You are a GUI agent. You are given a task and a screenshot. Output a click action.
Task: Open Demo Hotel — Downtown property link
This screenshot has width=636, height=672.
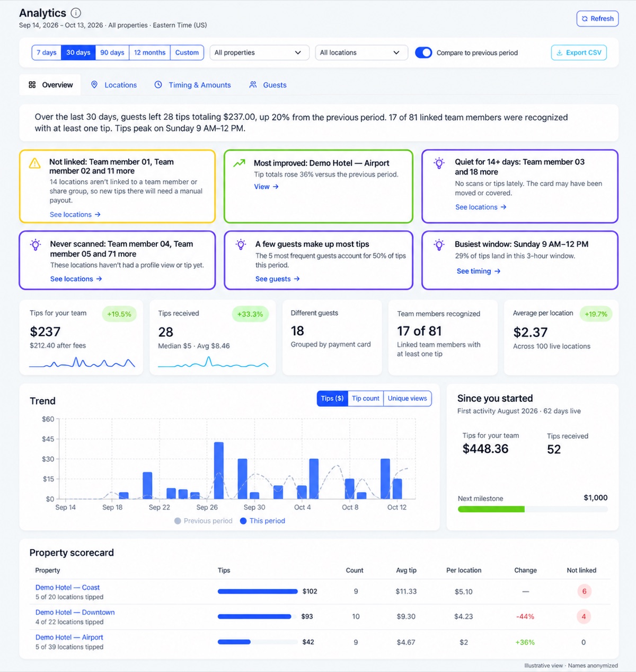(x=75, y=612)
